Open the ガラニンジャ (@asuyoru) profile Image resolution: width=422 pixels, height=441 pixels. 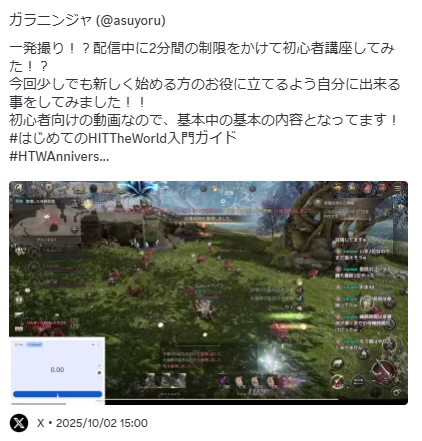tap(87, 21)
